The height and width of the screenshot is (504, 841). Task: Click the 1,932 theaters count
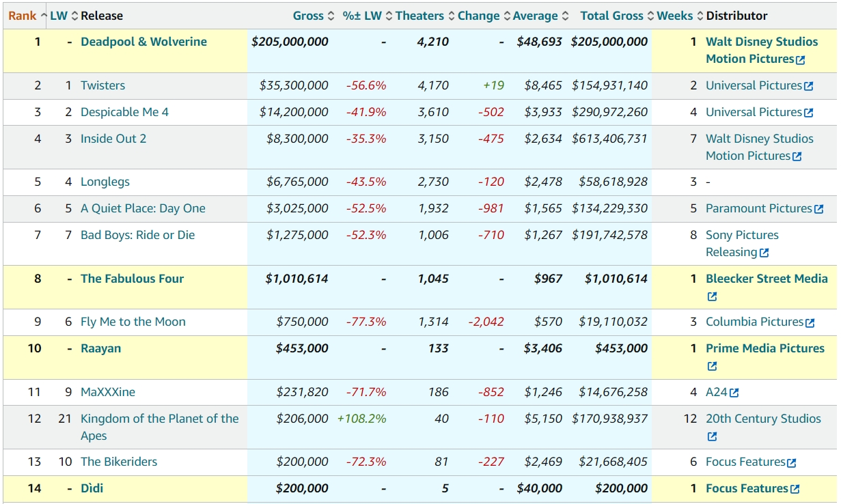433,208
